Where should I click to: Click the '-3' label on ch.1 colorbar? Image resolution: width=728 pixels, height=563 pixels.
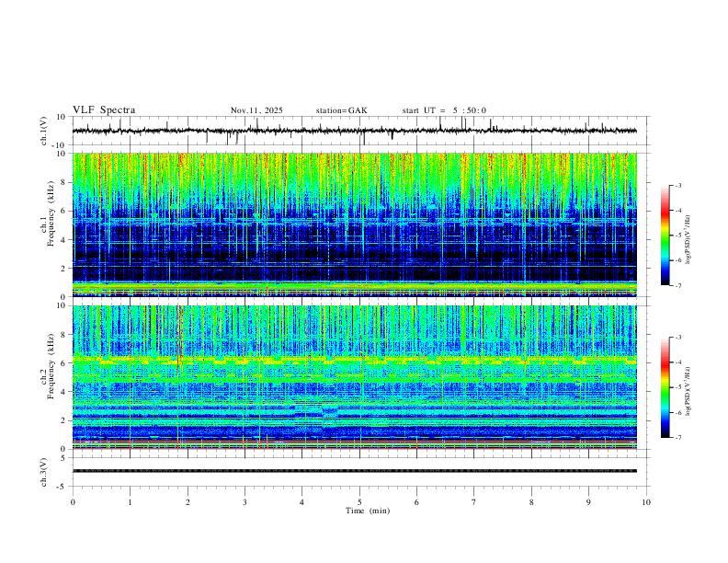677,185
